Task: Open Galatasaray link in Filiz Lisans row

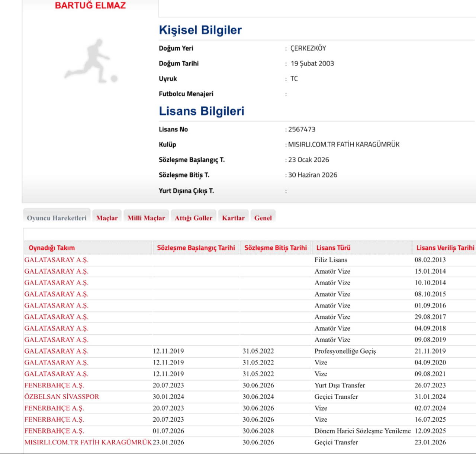Action: (x=56, y=260)
